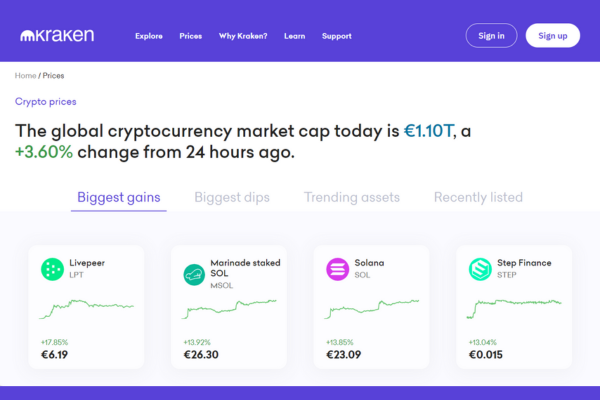Click the Step Finance coin icon
The height and width of the screenshot is (400, 600).
pos(480,268)
